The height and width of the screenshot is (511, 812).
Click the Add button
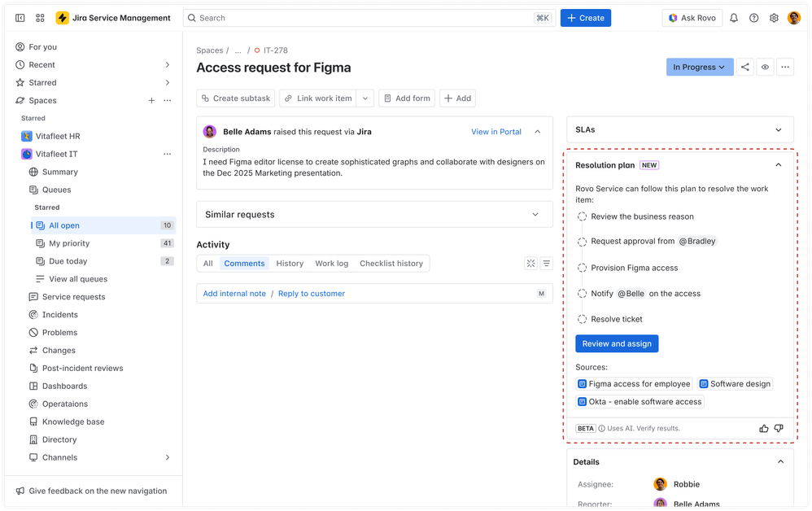(458, 98)
